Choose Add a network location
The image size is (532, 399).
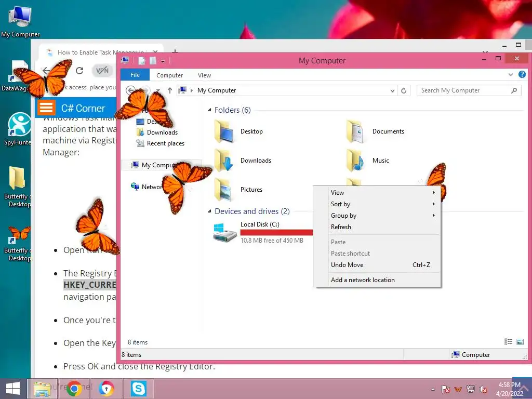(377, 280)
